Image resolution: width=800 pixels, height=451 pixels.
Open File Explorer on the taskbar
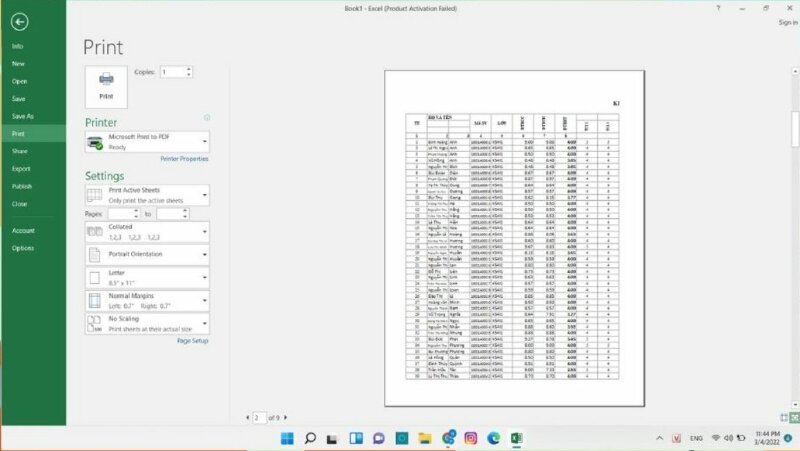pos(425,438)
